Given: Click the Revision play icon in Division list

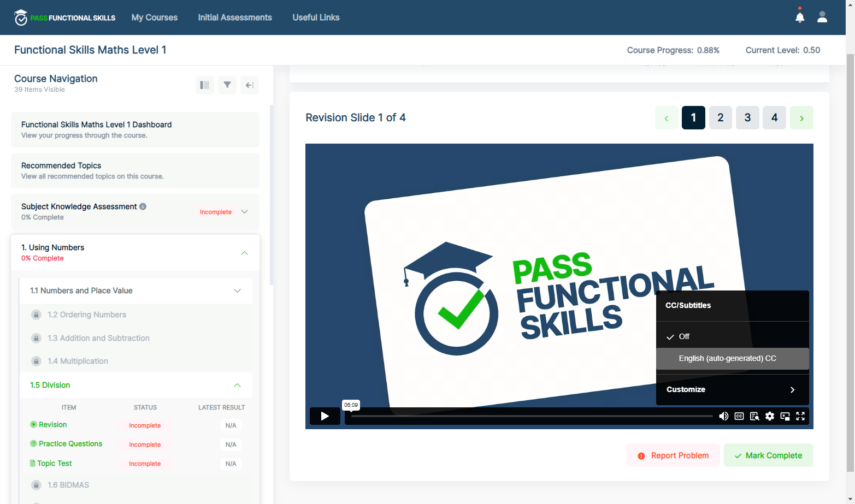Looking at the screenshot, I should 33,424.
